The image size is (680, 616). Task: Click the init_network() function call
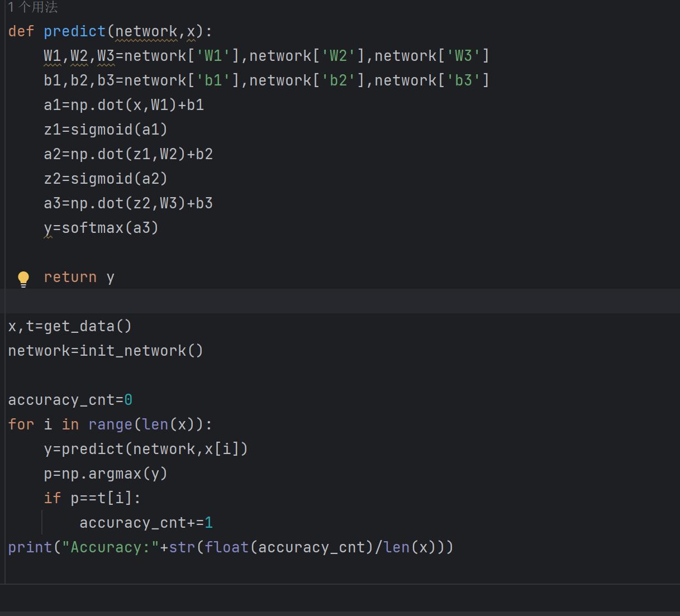(x=141, y=351)
